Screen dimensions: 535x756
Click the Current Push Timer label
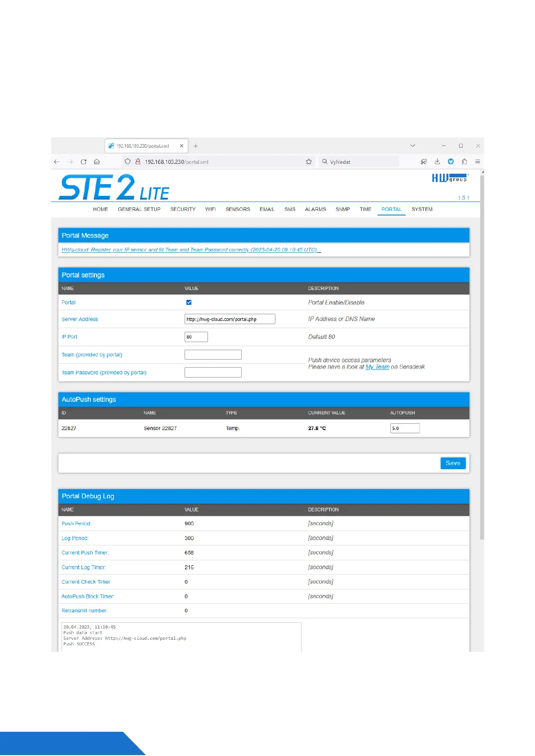85,553
